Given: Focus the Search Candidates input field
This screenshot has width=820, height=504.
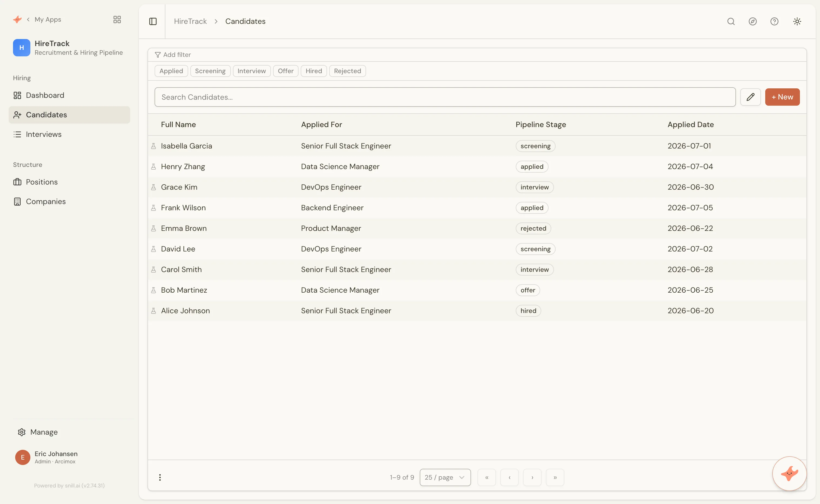Looking at the screenshot, I should click(445, 97).
